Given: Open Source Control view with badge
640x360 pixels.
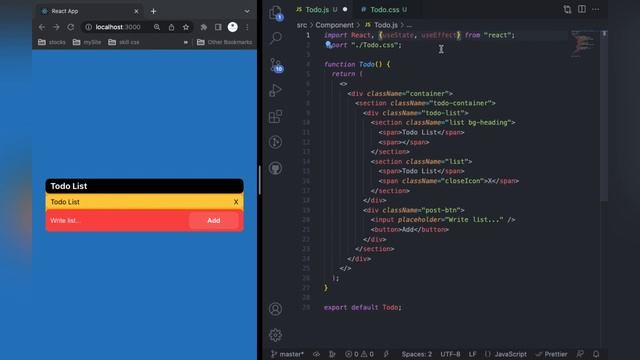Looking at the screenshot, I should (x=276, y=65).
